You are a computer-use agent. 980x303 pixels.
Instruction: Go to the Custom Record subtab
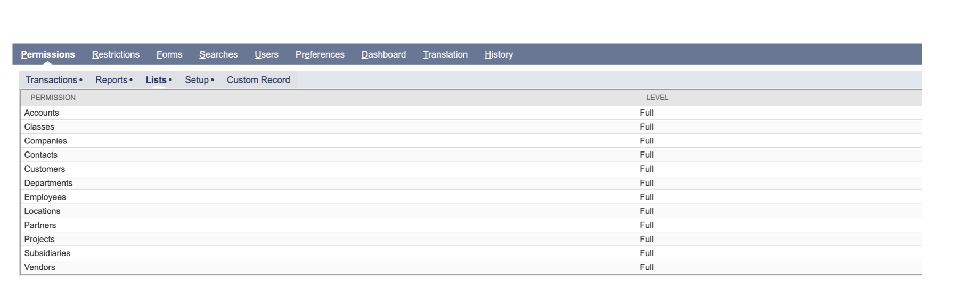(x=258, y=80)
